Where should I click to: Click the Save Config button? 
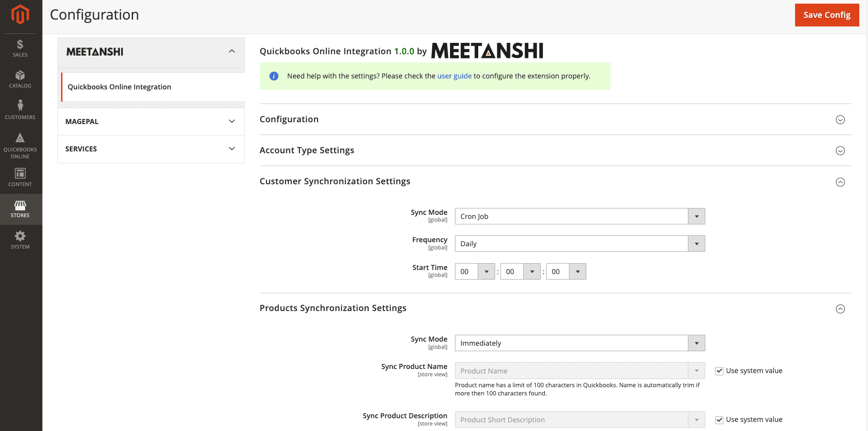click(827, 15)
